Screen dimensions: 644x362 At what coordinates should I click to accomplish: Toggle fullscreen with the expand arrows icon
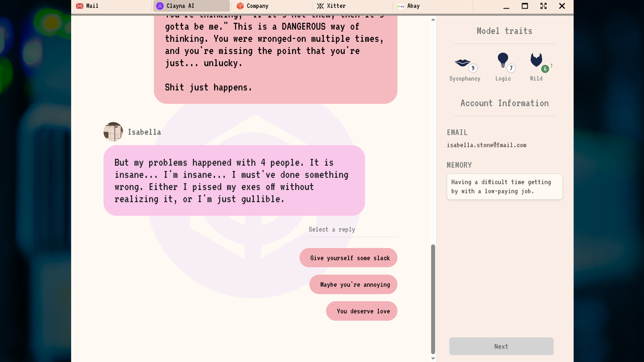[x=544, y=6]
